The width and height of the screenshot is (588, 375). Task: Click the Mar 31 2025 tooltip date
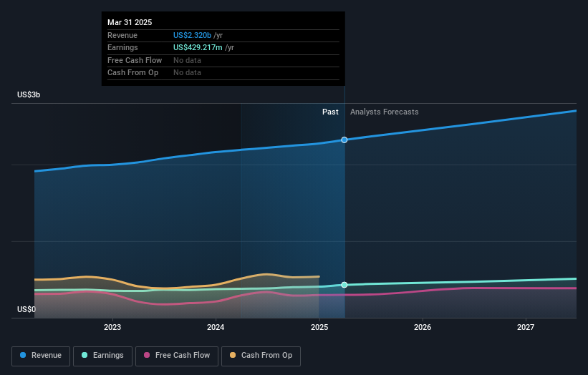(130, 22)
